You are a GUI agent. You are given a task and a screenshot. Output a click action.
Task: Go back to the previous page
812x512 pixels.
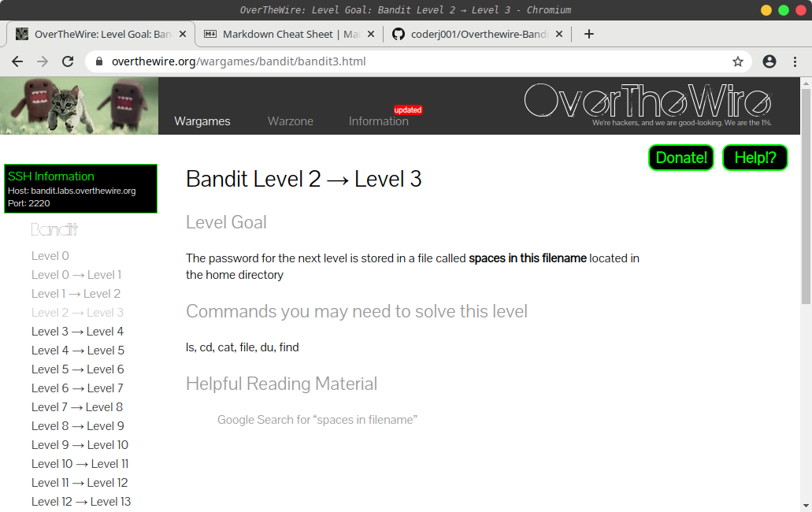[x=17, y=61]
